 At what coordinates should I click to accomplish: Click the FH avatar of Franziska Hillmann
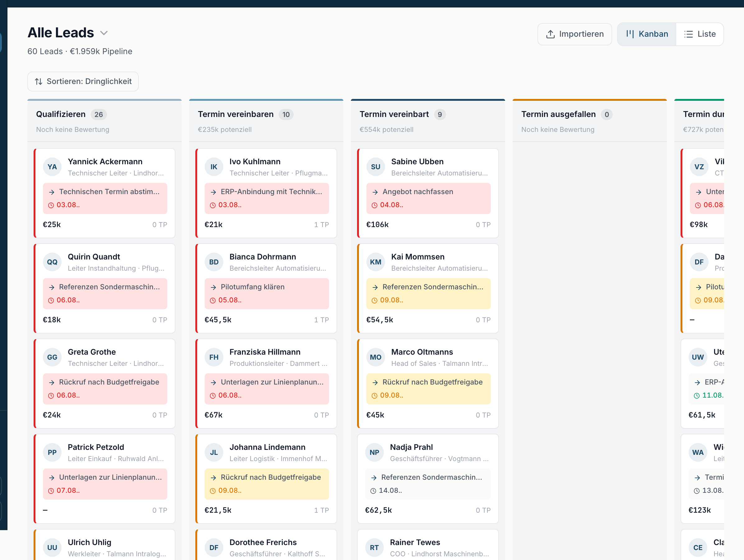(x=214, y=357)
